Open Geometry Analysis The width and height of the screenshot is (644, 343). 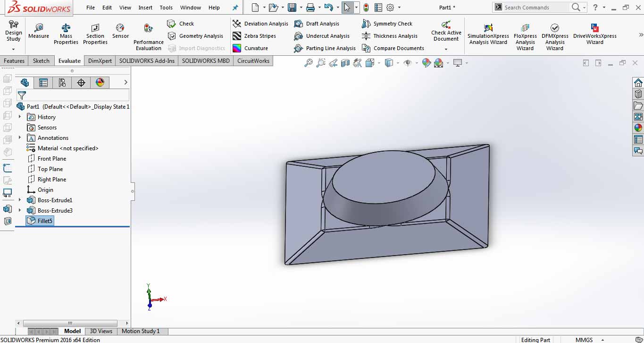(x=195, y=36)
